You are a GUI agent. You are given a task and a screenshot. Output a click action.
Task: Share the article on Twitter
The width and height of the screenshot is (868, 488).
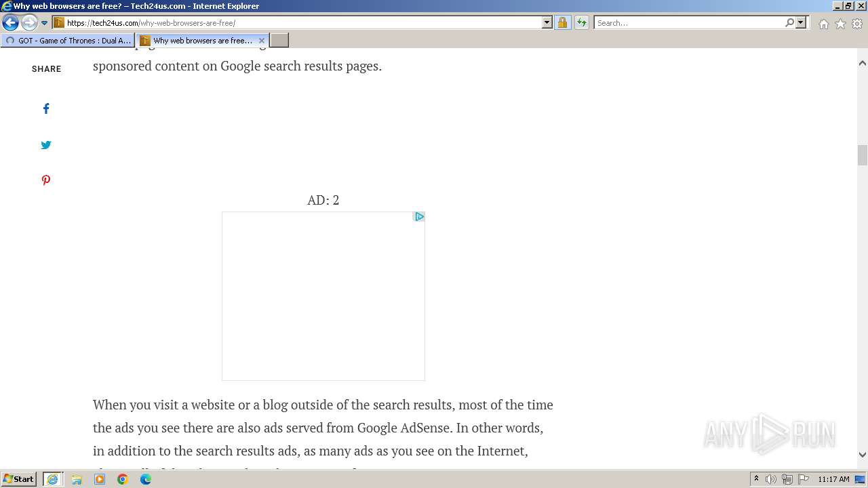point(46,144)
